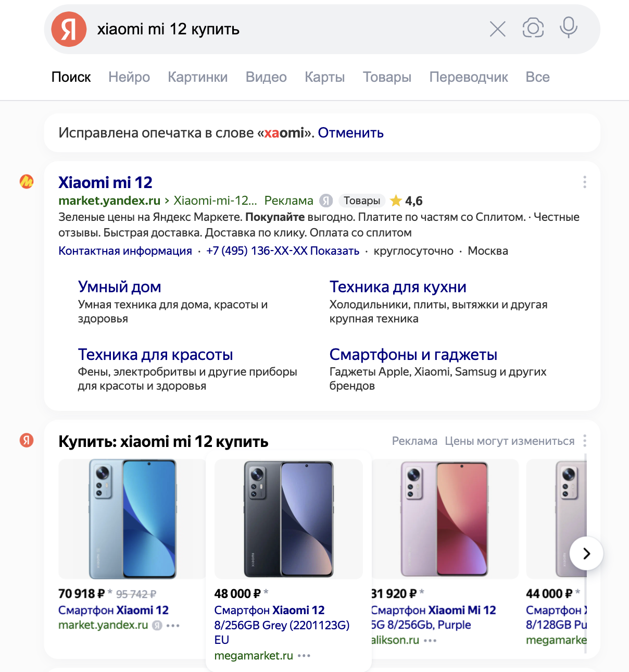The image size is (629, 672).
Task: Open the Техника для кухни sitelink
Action: pyautogui.click(x=397, y=287)
